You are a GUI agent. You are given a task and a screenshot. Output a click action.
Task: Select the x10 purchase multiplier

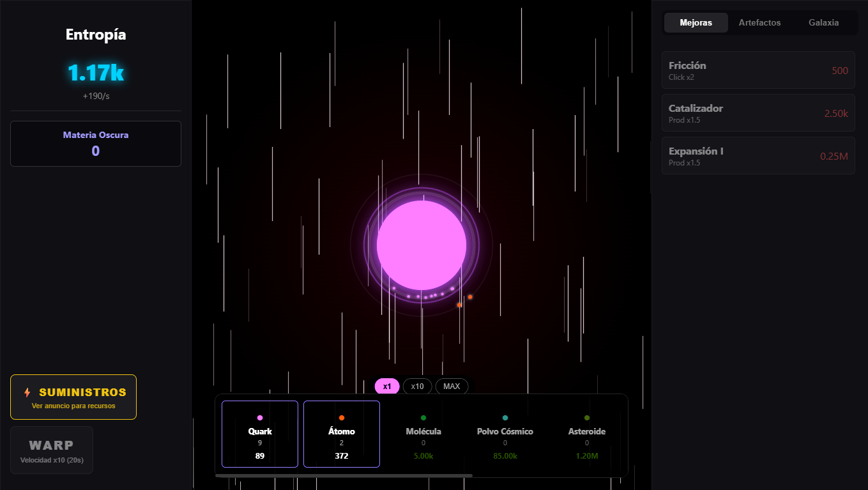(418, 387)
